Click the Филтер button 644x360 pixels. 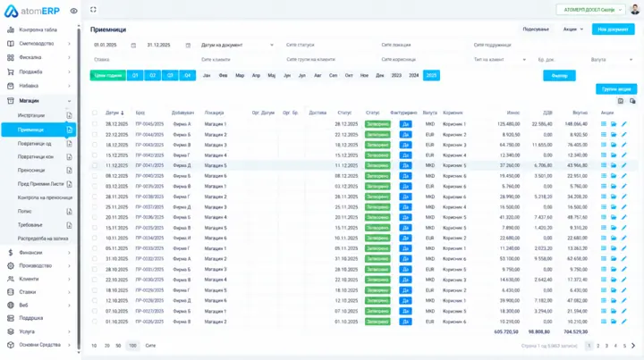click(559, 75)
